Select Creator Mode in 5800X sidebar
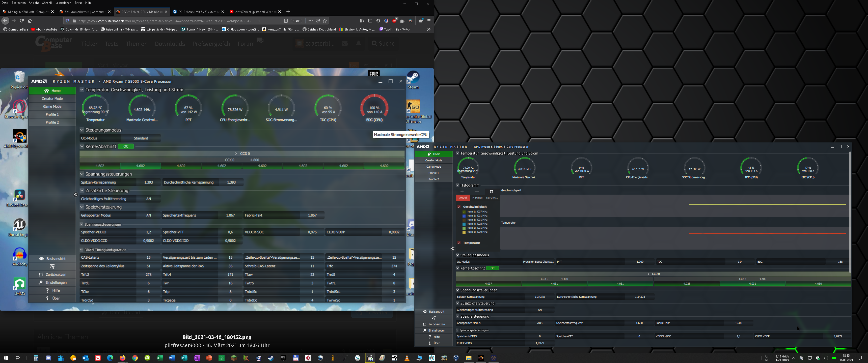The image size is (868, 363). coord(52,99)
